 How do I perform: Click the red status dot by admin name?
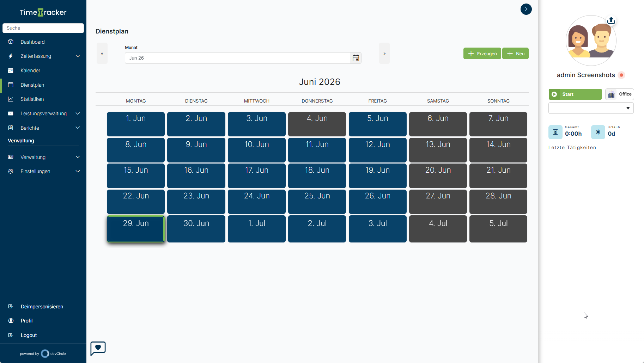point(621,75)
